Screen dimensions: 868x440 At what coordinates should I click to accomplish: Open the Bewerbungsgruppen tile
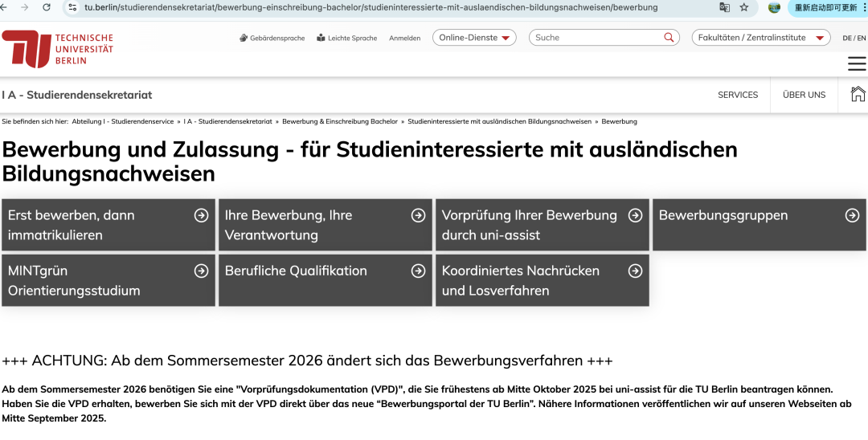pyautogui.click(x=759, y=225)
